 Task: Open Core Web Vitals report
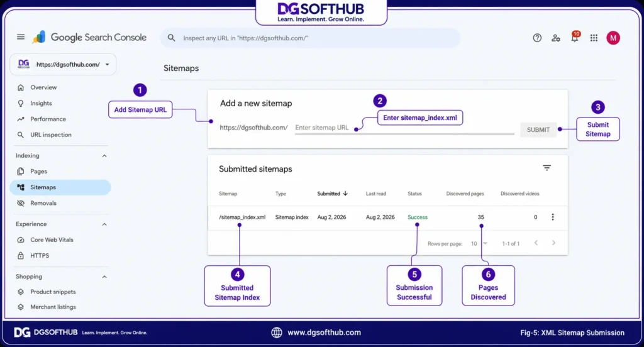(x=60, y=240)
